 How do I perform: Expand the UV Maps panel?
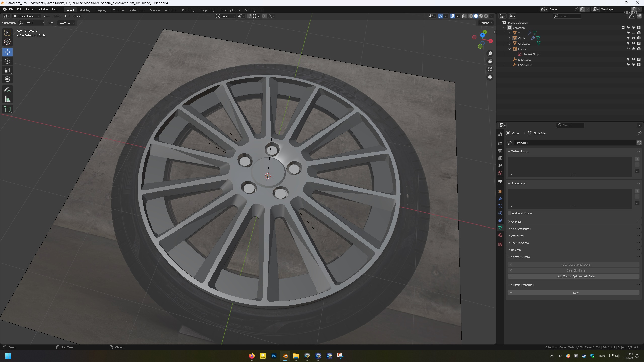coord(516,222)
